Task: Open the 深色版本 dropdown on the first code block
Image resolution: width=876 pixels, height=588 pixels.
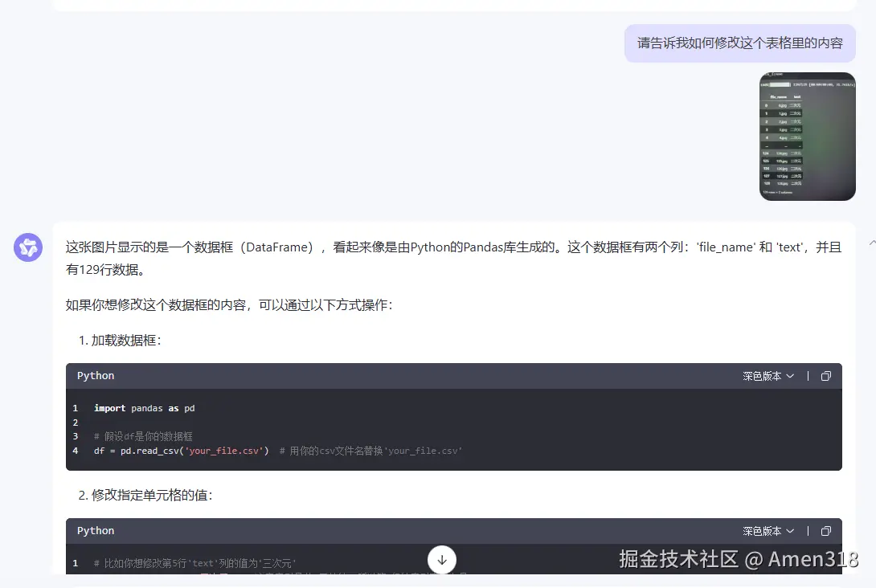Action: point(767,375)
